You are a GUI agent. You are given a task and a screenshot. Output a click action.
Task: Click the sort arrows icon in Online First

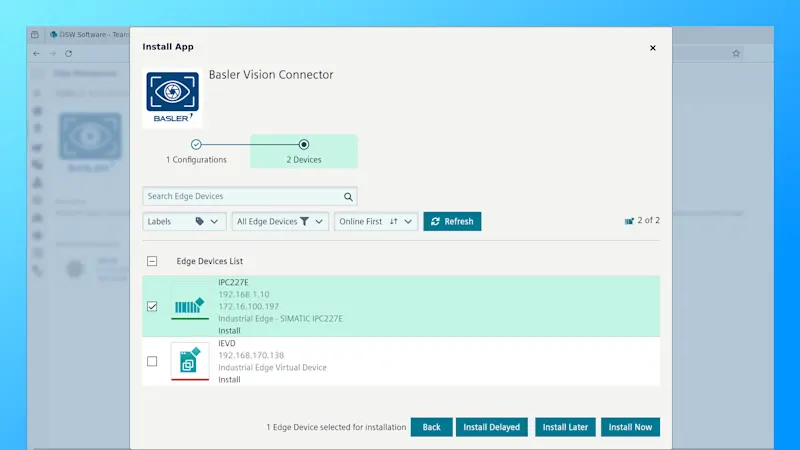393,221
